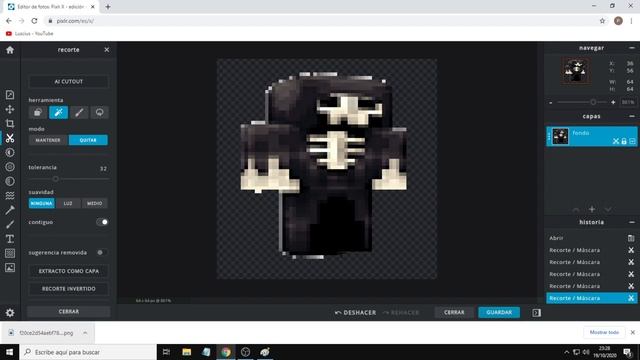Toggle the contiguo switch
This screenshot has width=640, height=360.
pos(102,222)
